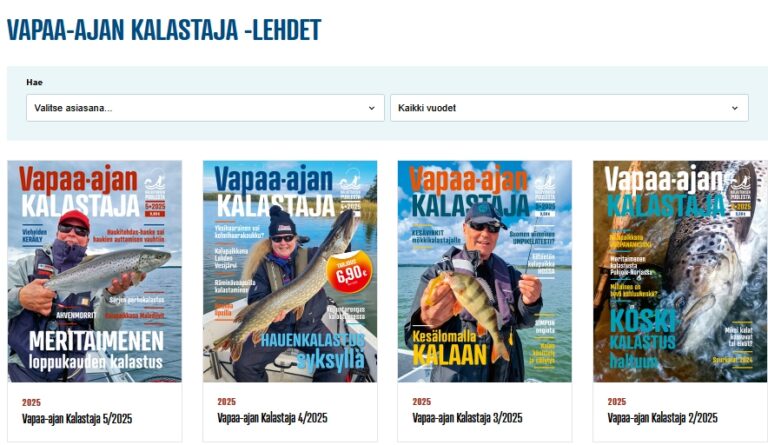Click the fish logo on the 2/2025 cover
Image resolution: width=768 pixels, height=445 pixels.
pyautogui.click(x=741, y=182)
